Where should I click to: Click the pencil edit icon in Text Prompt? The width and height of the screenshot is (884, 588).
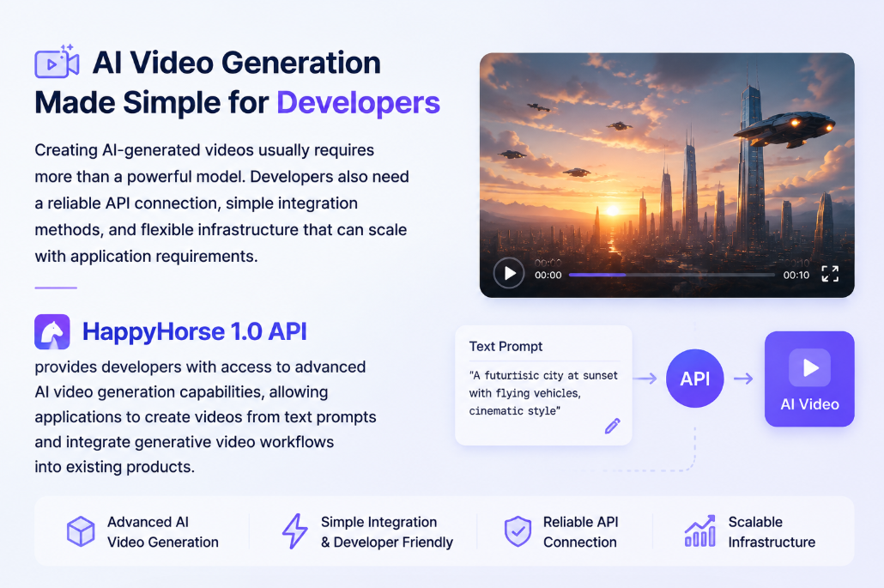[612, 427]
